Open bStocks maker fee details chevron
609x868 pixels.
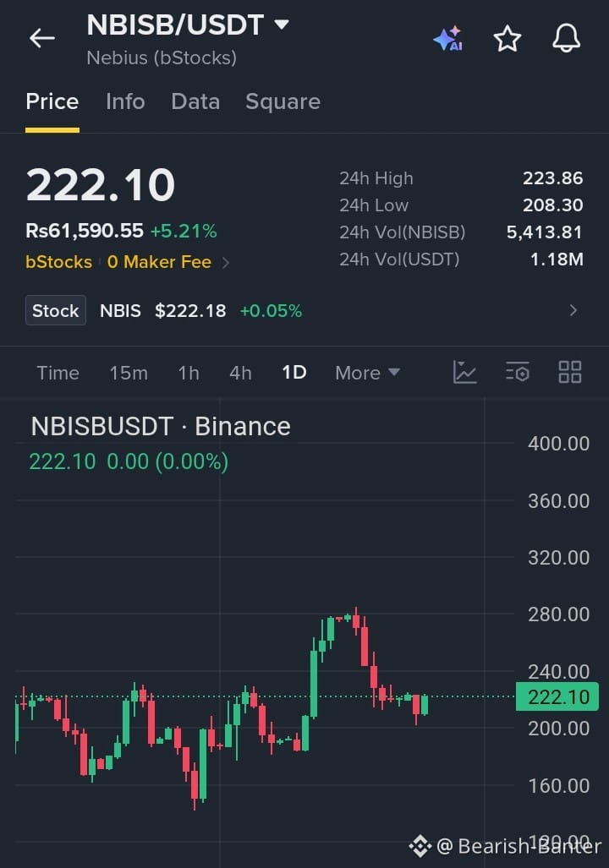click(x=226, y=262)
